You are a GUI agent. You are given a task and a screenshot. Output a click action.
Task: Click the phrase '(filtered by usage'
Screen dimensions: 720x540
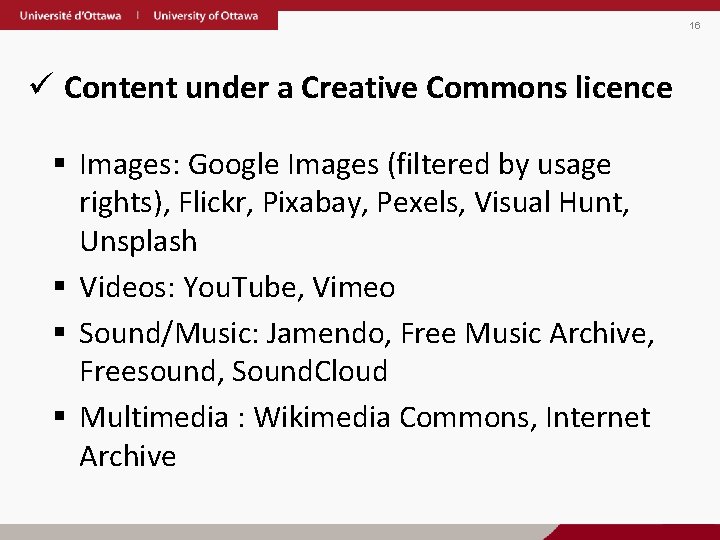click(x=500, y=165)
